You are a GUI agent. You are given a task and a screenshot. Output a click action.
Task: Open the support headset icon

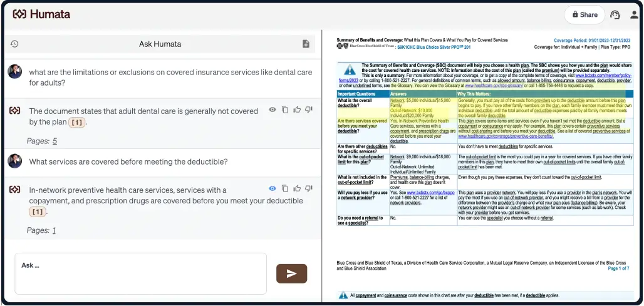tap(615, 14)
